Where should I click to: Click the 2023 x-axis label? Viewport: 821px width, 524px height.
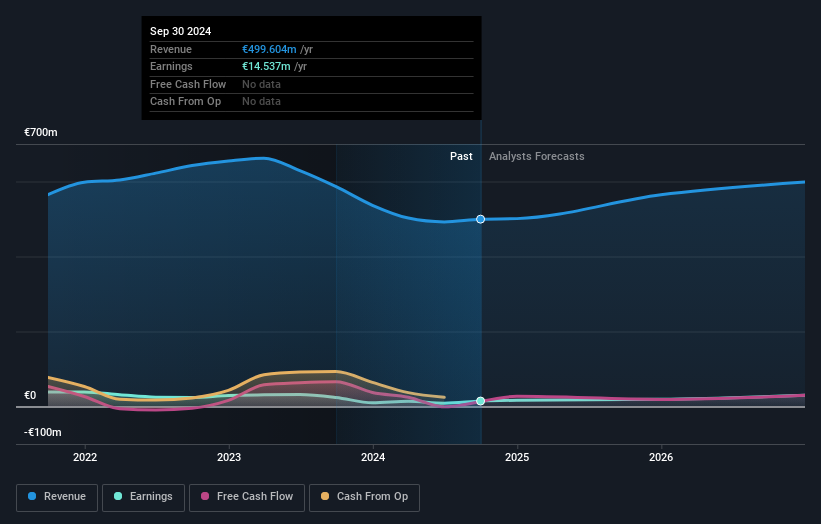tap(229, 458)
